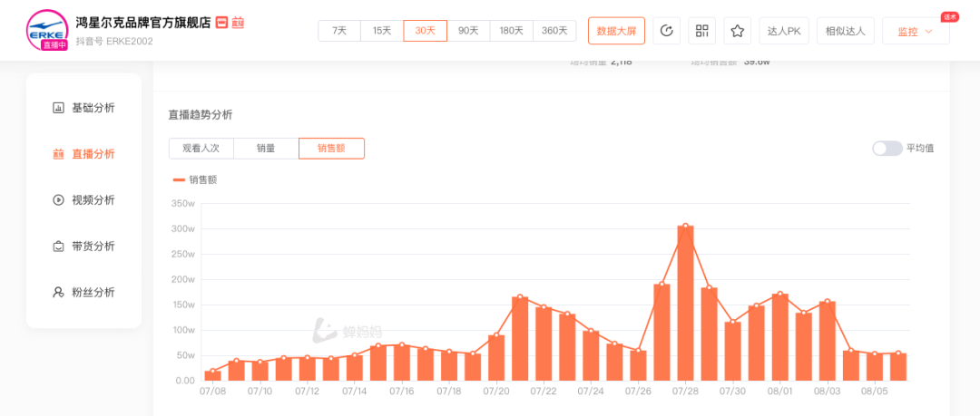Go to 带货分析 in the sidebar
980x416 pixels.
tap(83, 247)
